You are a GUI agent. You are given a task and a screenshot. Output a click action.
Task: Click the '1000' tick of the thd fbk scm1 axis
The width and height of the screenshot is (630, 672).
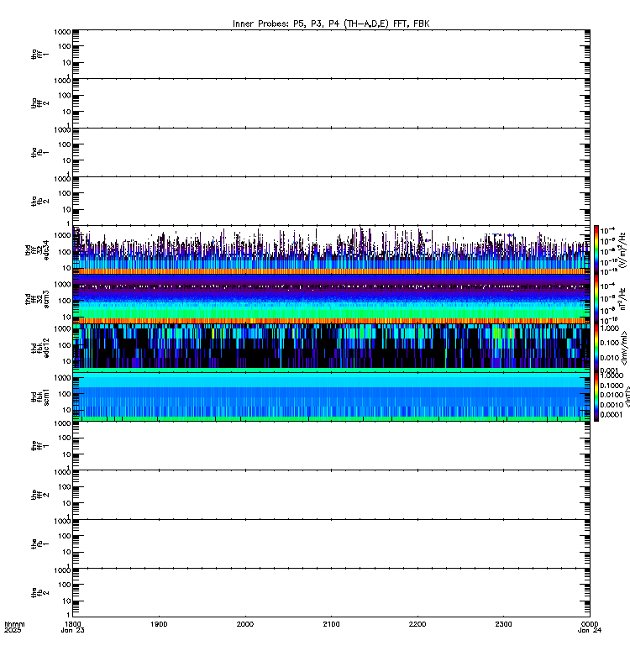click(x=63, y=378)
